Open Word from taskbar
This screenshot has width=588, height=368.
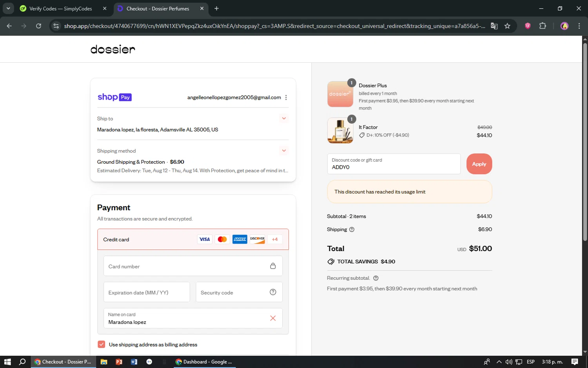point(134,362)
